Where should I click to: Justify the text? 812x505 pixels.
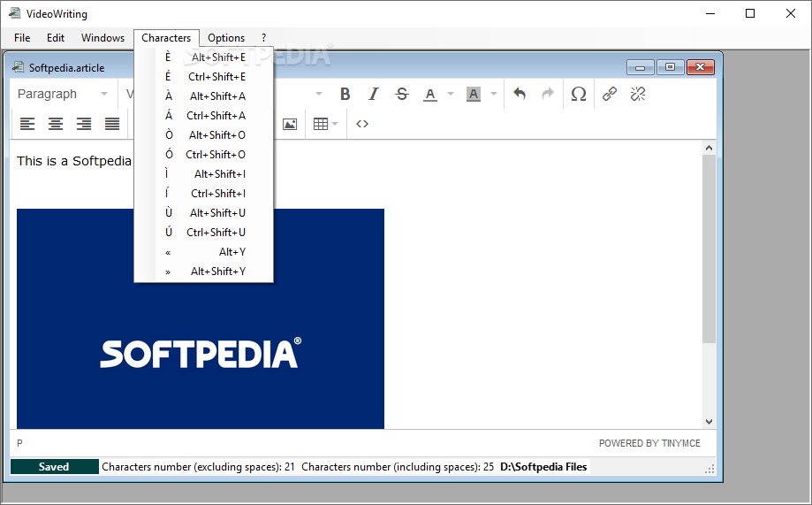(x=112, y=124)
